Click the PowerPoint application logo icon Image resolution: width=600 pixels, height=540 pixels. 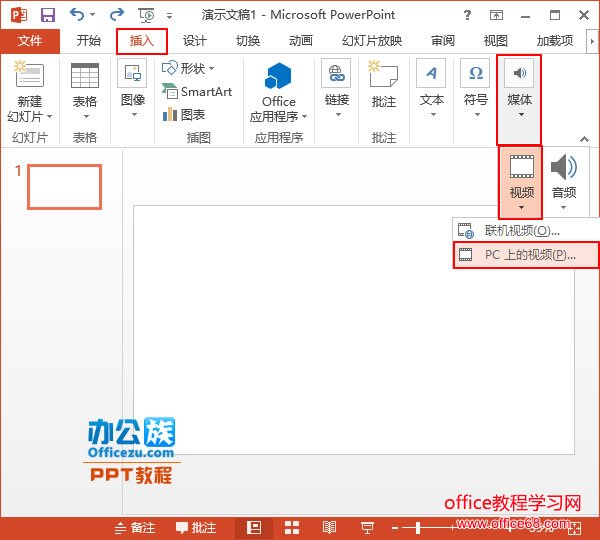point(19,15)
